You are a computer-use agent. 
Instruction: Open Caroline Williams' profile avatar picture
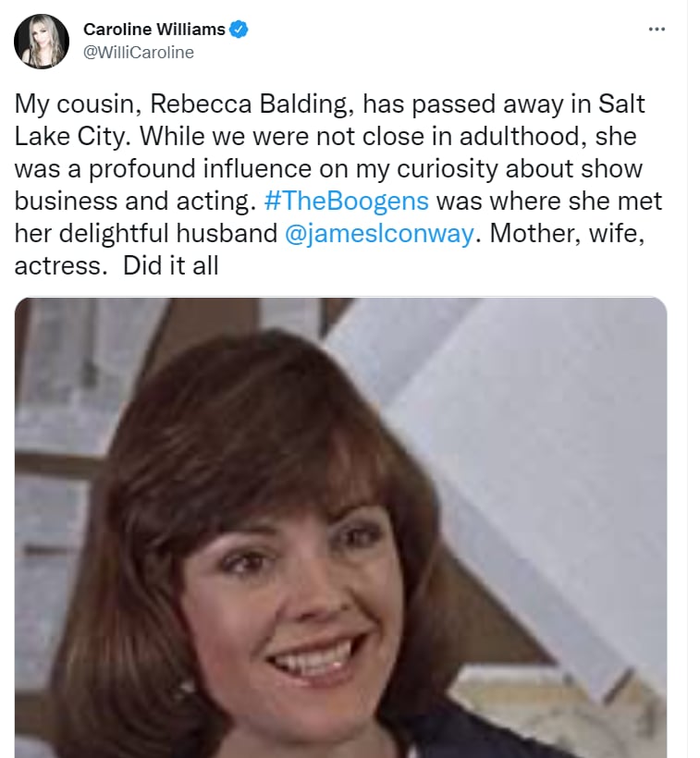point(42,42)
